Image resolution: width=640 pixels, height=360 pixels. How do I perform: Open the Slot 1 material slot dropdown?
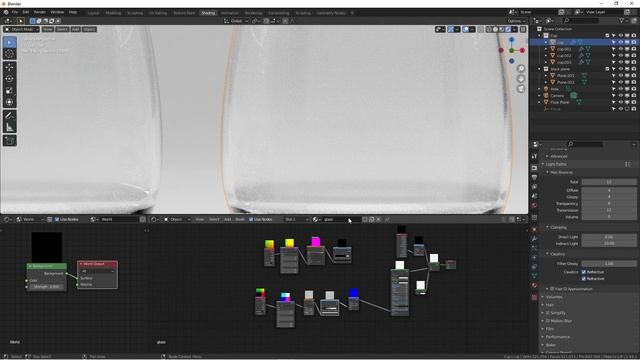[297, 220]
